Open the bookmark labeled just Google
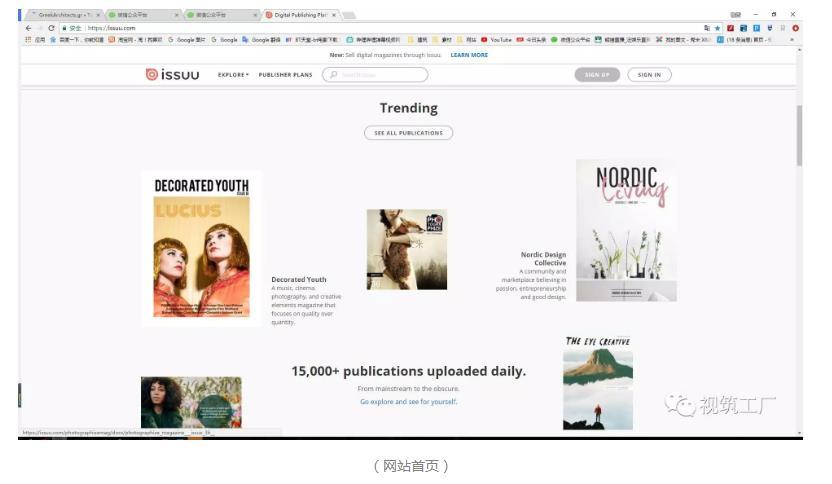This screenshot has width=832, height=484. tap(224, 40)
